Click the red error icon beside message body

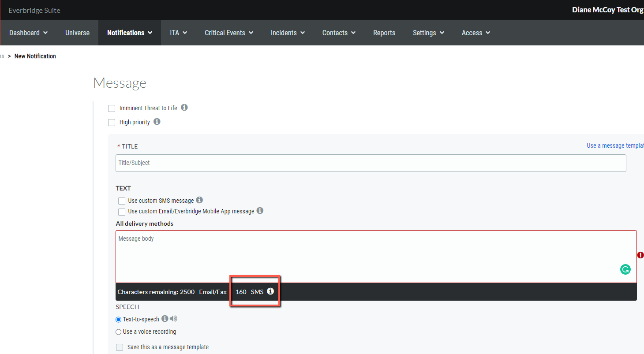[640, 255]
